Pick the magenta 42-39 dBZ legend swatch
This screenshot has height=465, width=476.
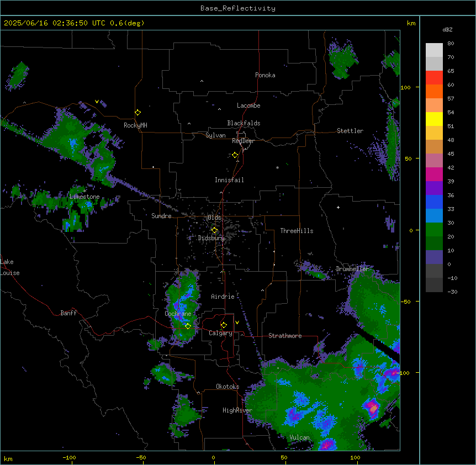(x=434, y=174)
